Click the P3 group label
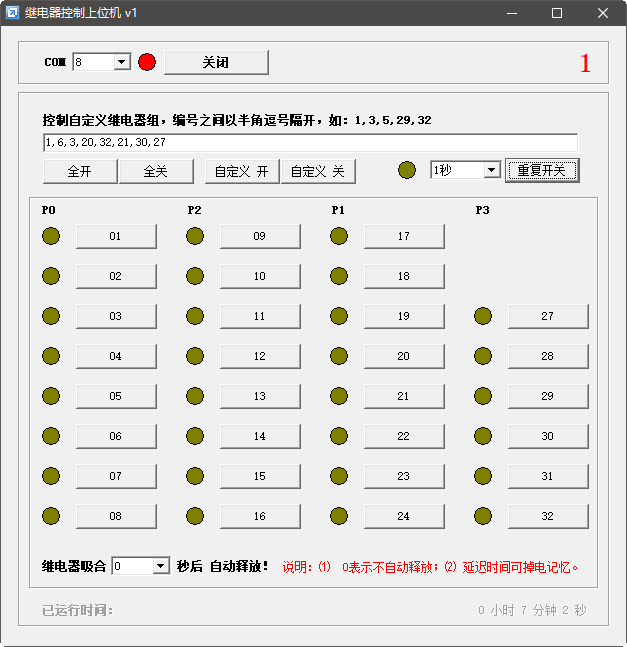 pyautogui.click(x=482, y=210)
